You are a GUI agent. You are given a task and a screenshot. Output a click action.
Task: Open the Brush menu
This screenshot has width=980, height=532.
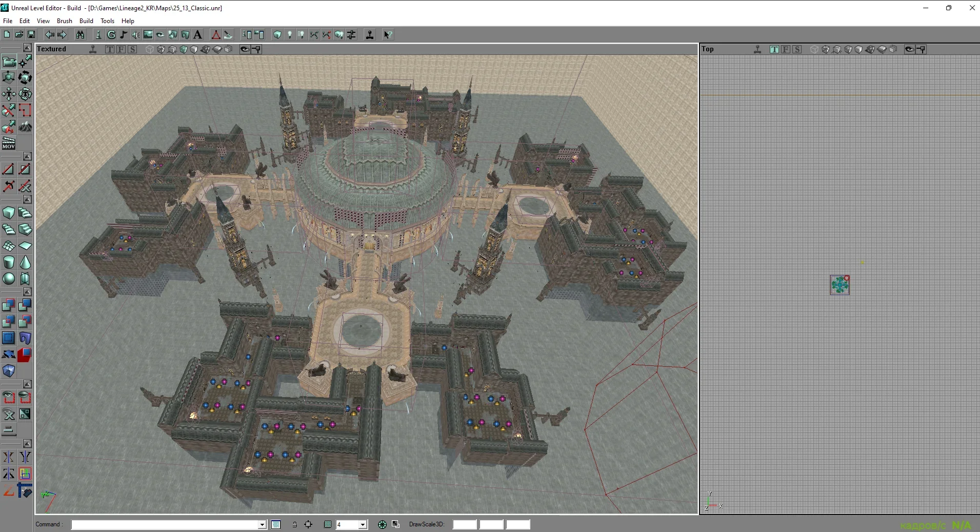coord(65,21)
